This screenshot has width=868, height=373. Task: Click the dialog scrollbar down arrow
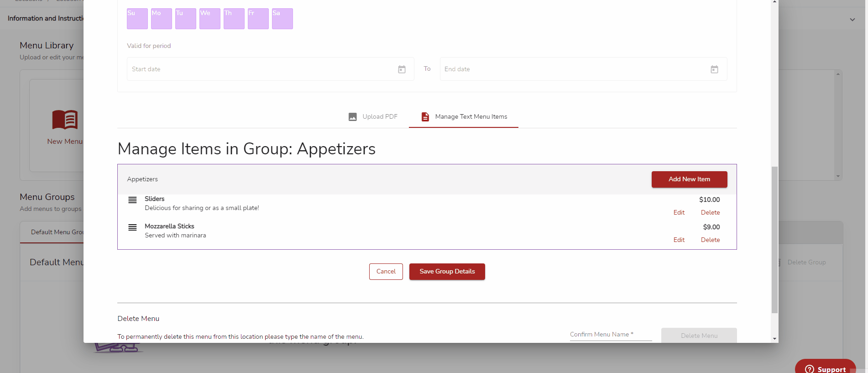click(774, 339)
